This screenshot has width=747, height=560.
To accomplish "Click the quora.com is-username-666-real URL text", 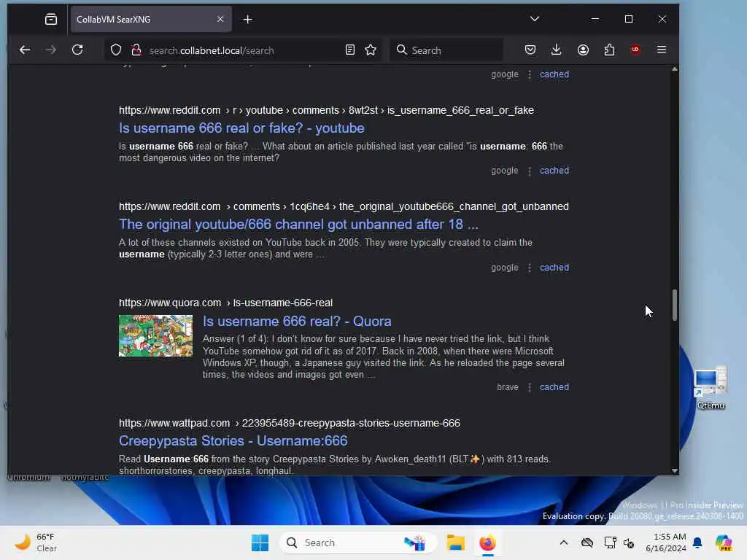I will click(x=226, y=303).
